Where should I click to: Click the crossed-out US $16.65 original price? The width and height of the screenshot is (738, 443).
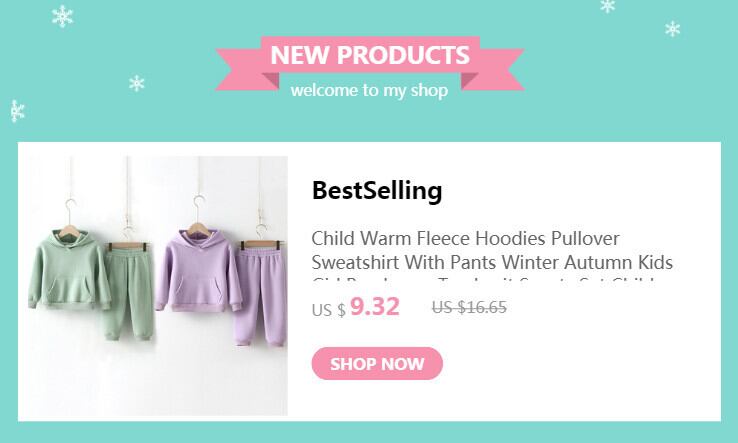pos(469,307)
